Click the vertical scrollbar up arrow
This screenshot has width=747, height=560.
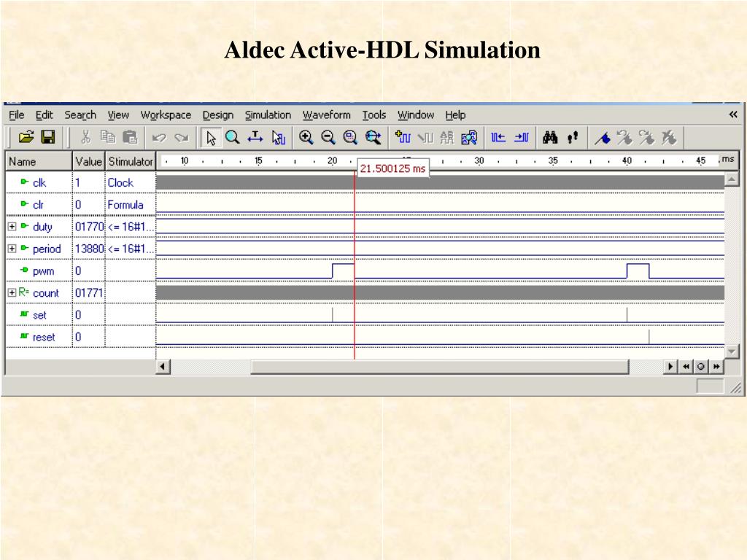pyautogui.click(x=732, y=179)
